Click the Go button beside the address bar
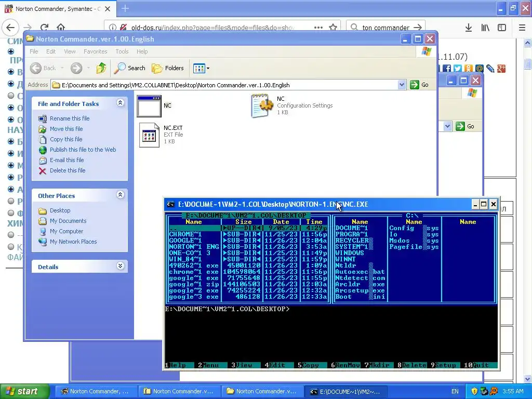 [x=419, y=85]
